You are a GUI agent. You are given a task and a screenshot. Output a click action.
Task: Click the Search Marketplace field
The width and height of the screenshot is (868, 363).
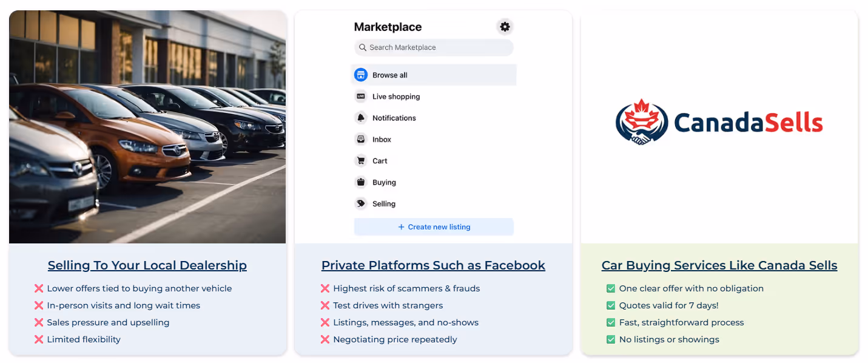[x=434, y=47]
